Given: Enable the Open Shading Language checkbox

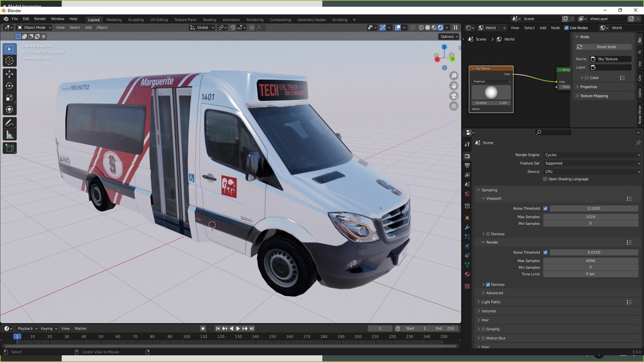Looking at the screenshot, I should point(547,179).
